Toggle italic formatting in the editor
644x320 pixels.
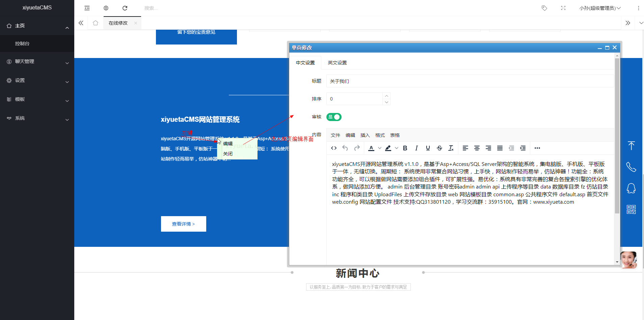pyautogui.click(x=417, y=148)
